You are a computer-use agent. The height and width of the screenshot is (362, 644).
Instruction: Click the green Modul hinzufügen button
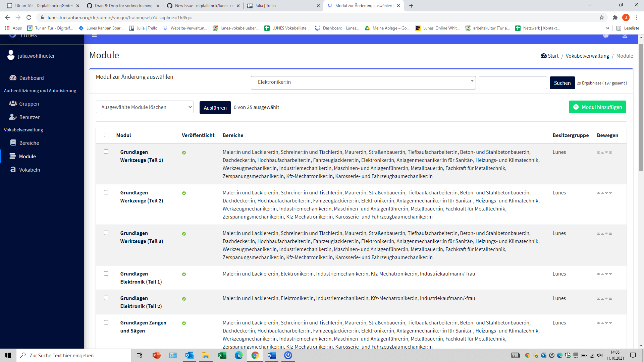click(597, 107)
